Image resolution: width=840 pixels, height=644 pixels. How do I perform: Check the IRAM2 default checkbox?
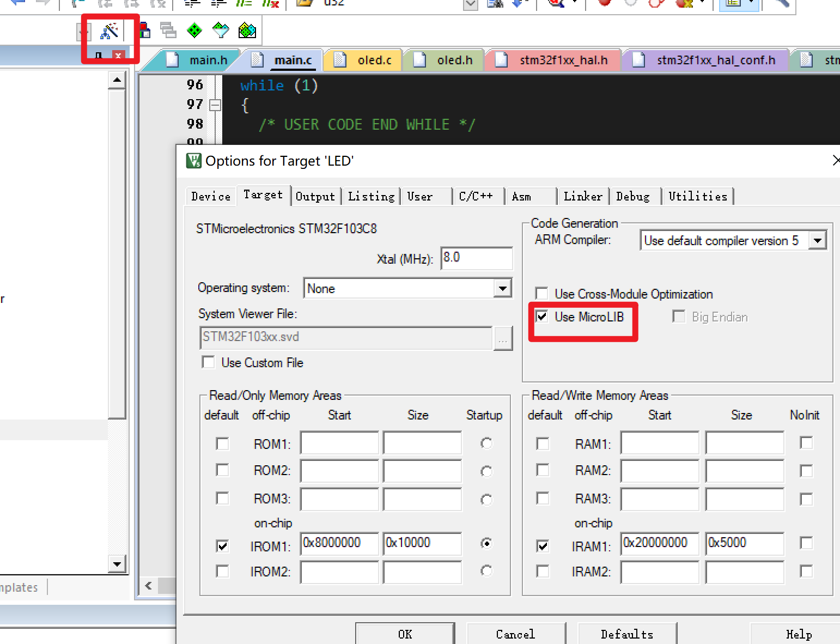click(543, 571)
